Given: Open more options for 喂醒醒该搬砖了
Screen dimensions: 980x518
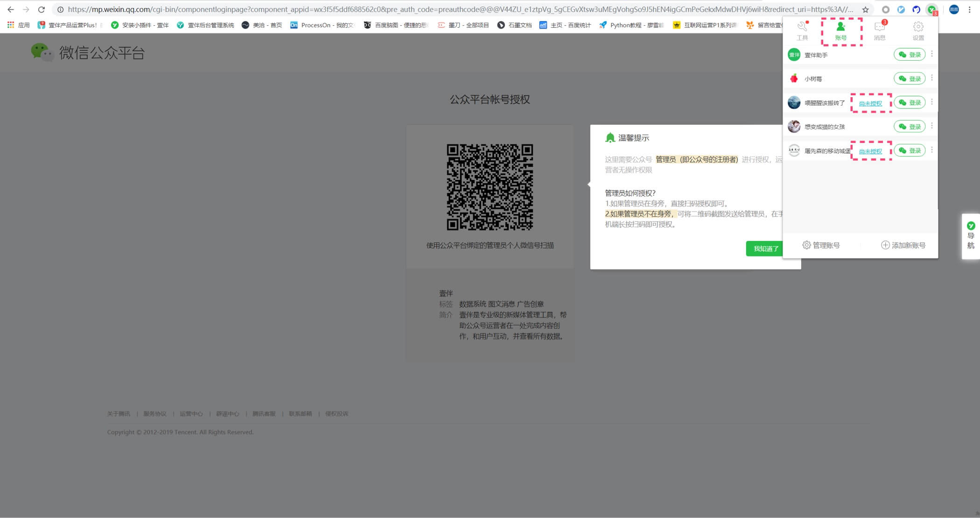Looking at the screenshot, I should pyautogui.click(x=932, y=102).
